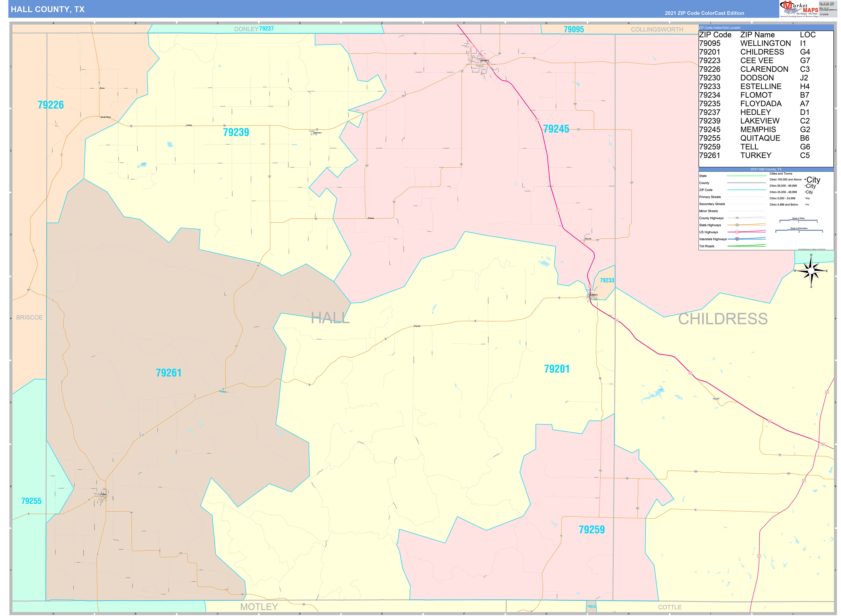This screenshot has height=616, width=841.
Task: Click the compass rose icon
Action: click(x=811, y=271)
